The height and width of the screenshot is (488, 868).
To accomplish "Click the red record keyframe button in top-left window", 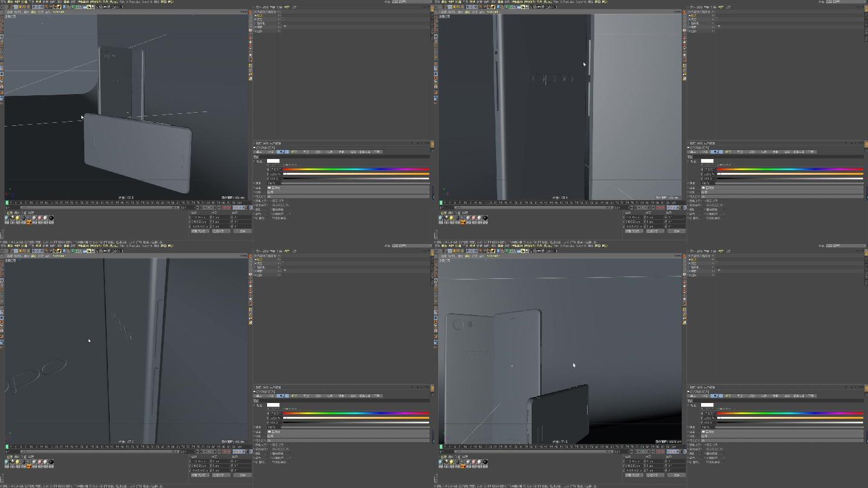I will 224,207.
